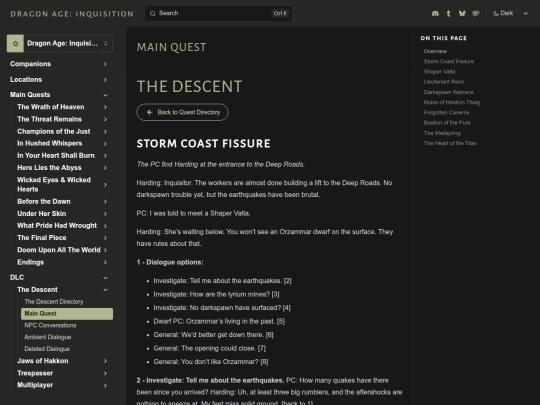Open The Descent Directory page
This screenshot has width=540, height=405.
(x=54, y=302)
